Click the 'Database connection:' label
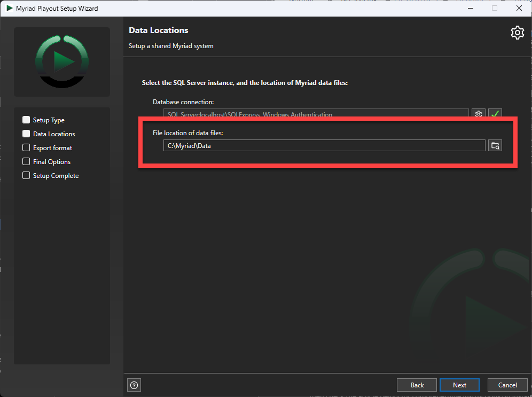Viewport: 532px width, 397px height. coord(183,102)
